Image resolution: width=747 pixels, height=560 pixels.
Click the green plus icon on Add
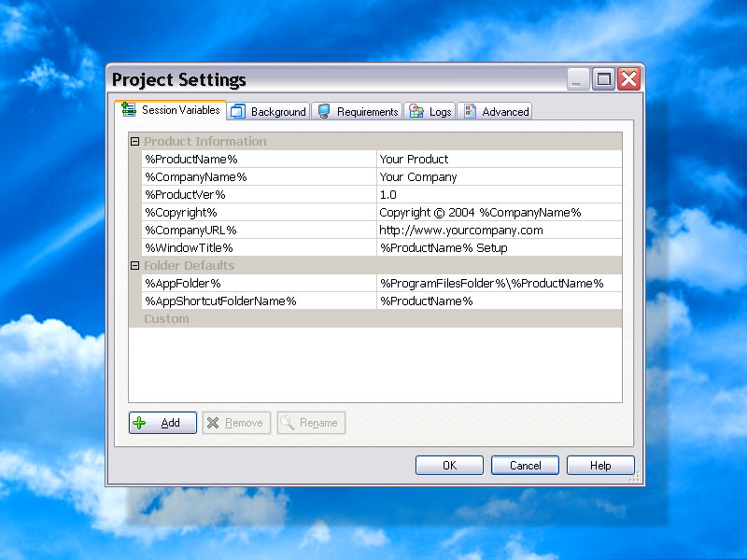[139, 423]
